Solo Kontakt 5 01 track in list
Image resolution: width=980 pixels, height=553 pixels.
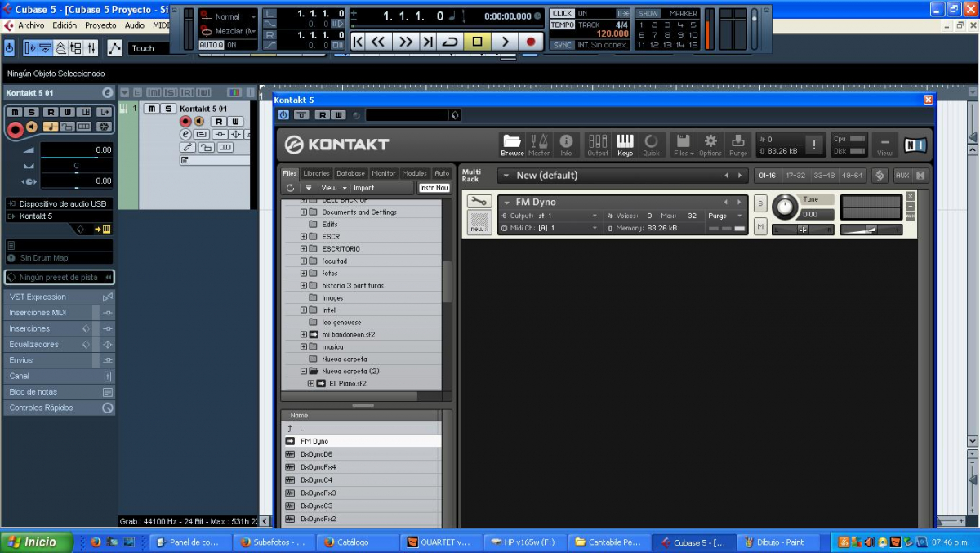(x=168, y=109)
